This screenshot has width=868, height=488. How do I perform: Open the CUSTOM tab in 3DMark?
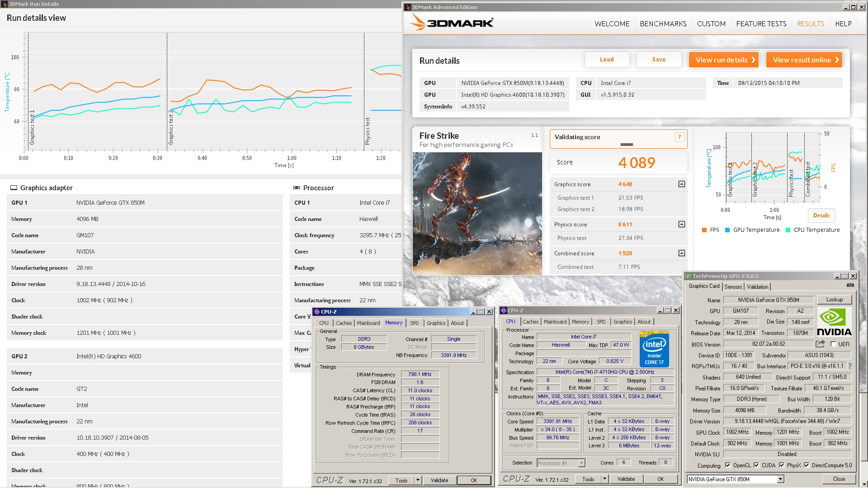click(711, 23)
